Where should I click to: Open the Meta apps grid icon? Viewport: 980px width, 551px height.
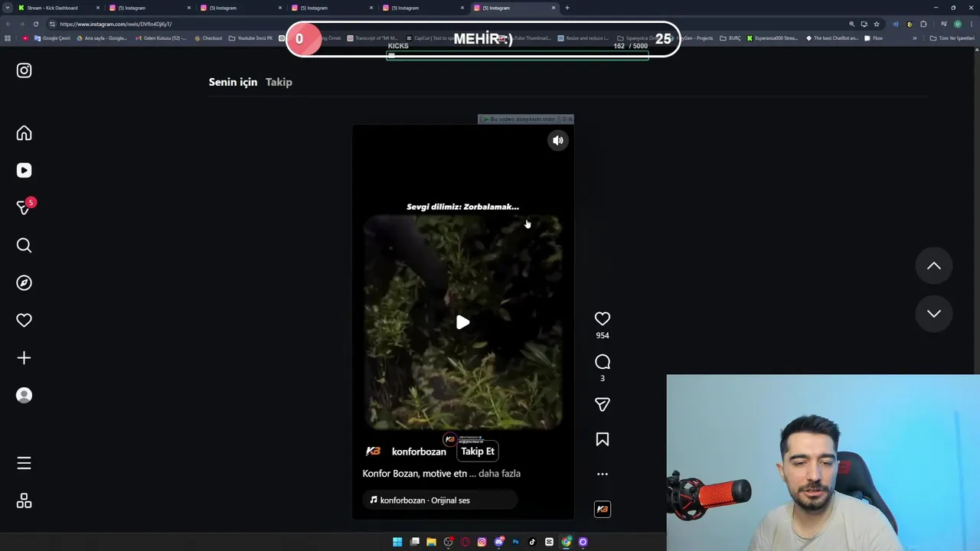coord(24,500)
